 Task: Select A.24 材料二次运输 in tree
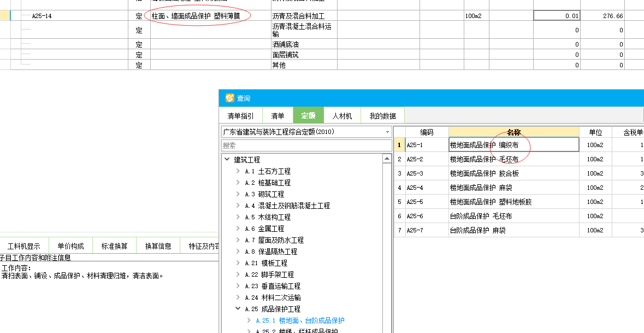(273, 297)
